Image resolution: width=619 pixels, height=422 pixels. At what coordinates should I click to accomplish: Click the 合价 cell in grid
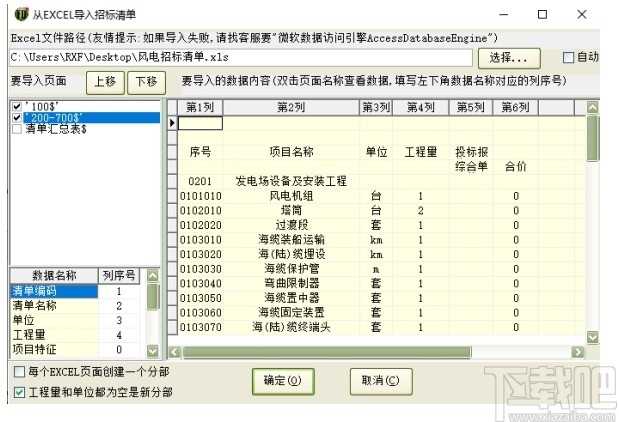point(516,167)
